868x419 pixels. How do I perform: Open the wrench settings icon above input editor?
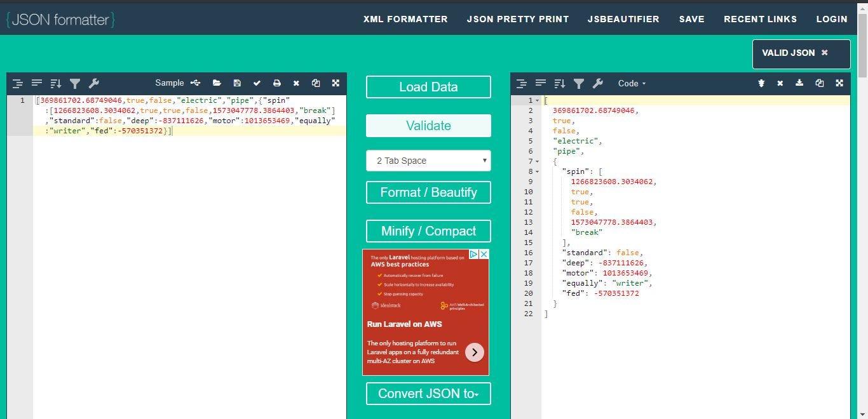pos(94,83)
